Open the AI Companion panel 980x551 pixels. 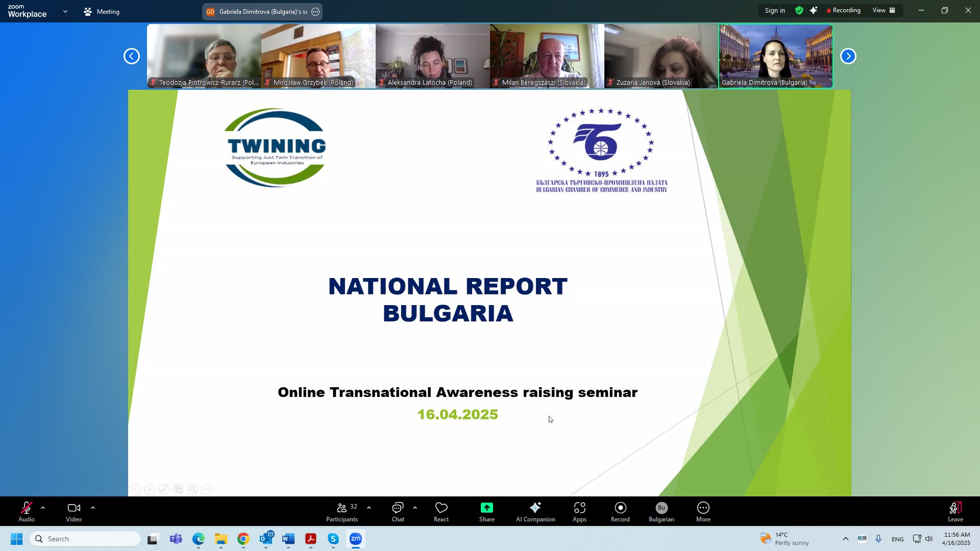[535, 512]
